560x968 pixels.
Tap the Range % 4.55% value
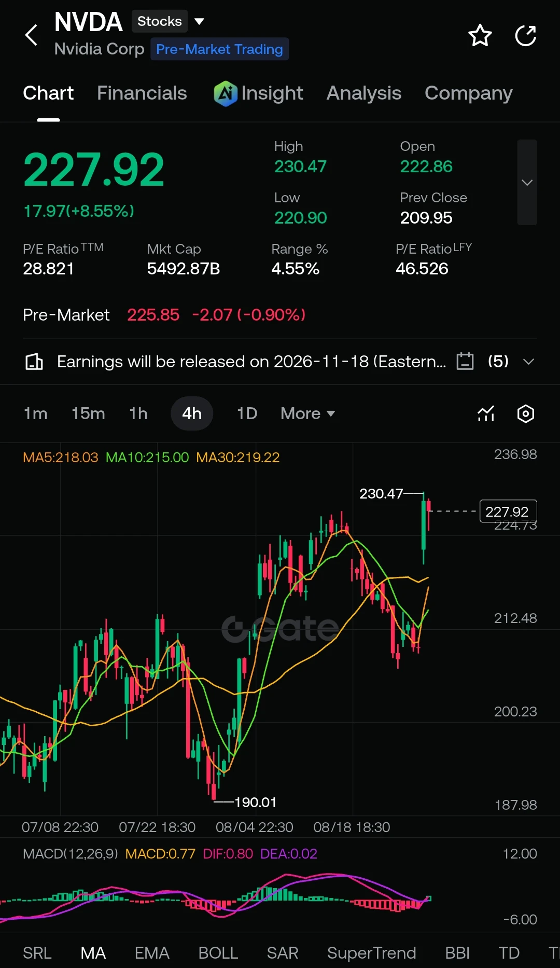(295, 269)
